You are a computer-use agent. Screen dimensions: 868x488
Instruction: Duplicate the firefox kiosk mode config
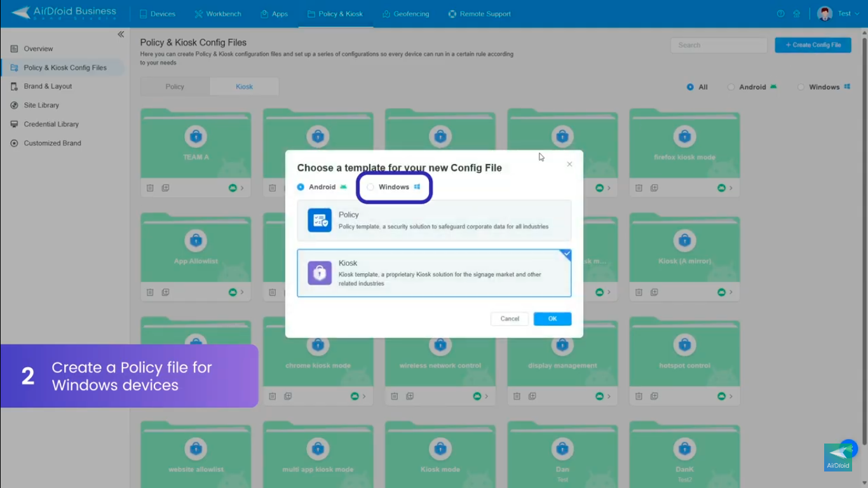[x=654, y=188]
